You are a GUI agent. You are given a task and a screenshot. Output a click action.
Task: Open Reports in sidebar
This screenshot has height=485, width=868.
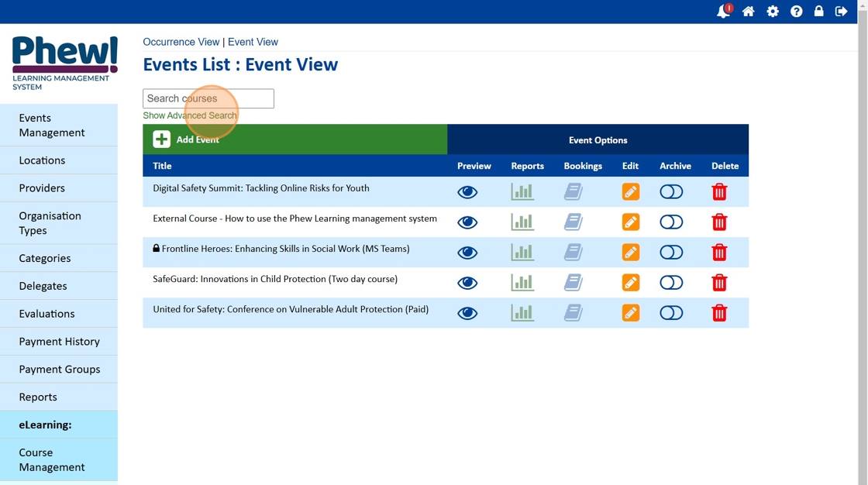[59, 397]
